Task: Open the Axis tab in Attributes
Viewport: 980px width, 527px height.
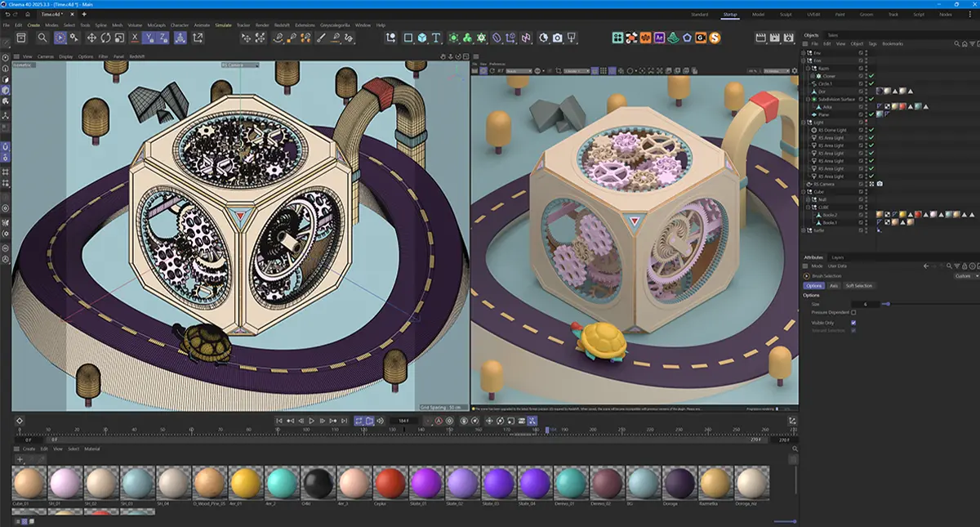Action: pyautogui.click(x=834, y=285)
